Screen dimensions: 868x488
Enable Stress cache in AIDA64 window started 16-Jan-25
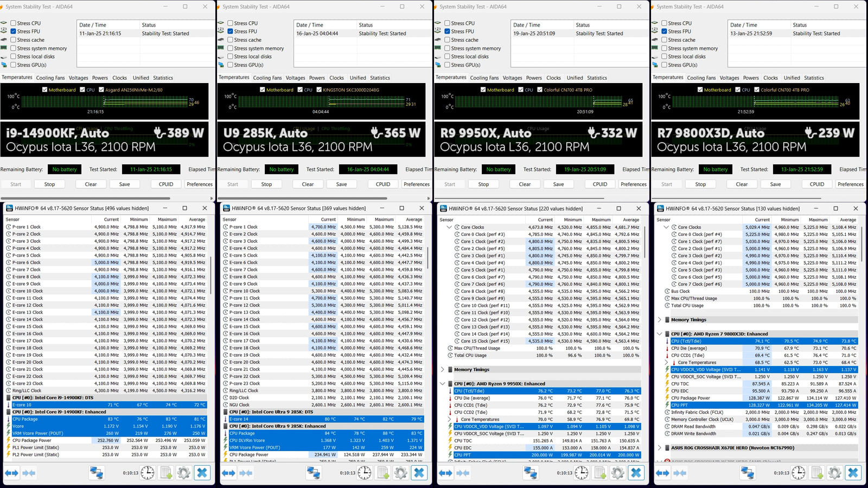[230, 40]
